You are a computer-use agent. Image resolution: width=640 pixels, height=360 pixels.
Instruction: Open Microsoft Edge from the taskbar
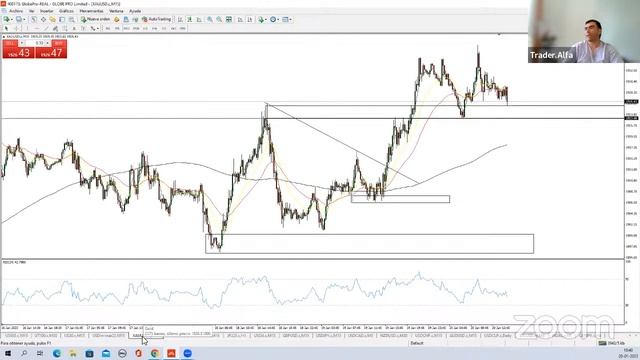pos(57,353)
